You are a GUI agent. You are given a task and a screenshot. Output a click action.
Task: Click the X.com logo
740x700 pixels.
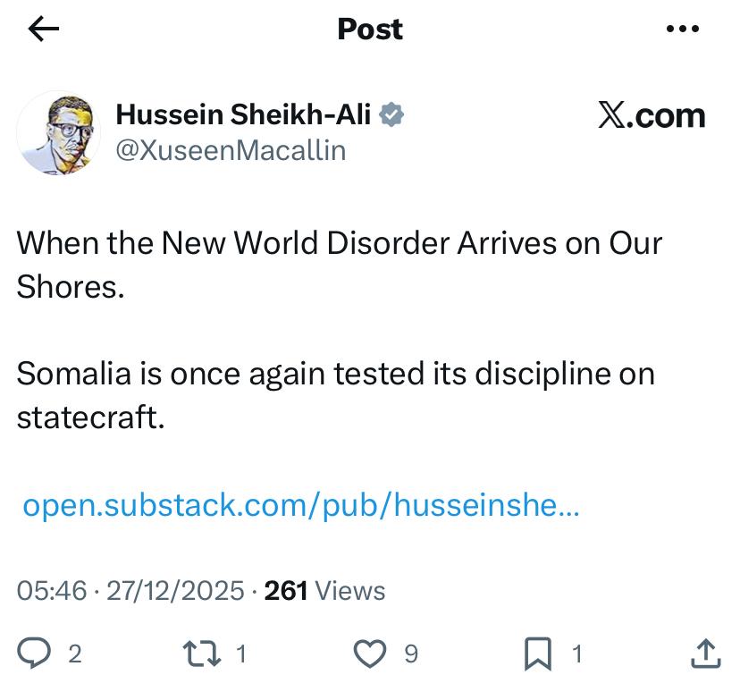[652, 116]
